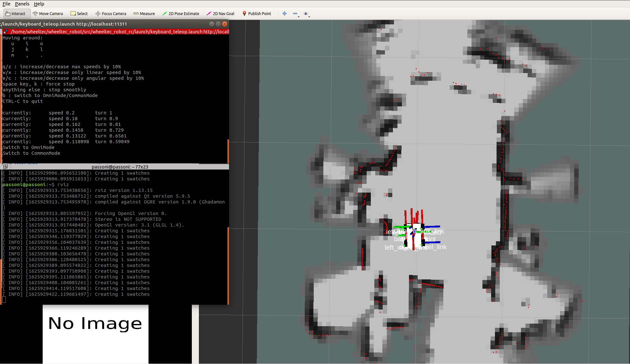Click the split-terminal icon beside passoni title
Screen dimensions: 630x364
5,167
